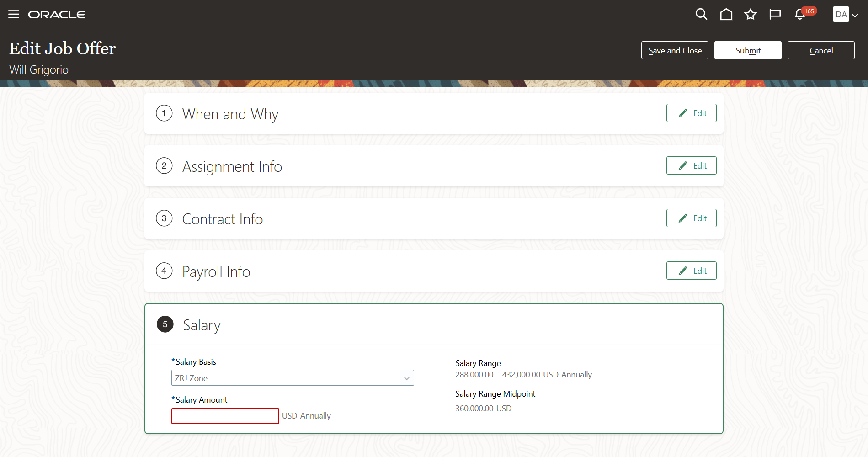This screenshot has width=868, height=457.
Task: Open Favorites star icon
Action: tap(751, 15)
